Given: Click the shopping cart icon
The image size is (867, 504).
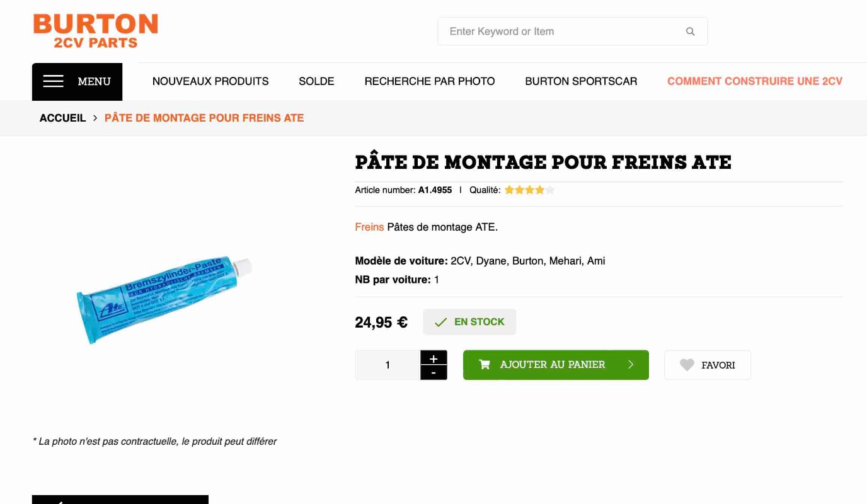Looking at the screenshot, I should point(485,365).
